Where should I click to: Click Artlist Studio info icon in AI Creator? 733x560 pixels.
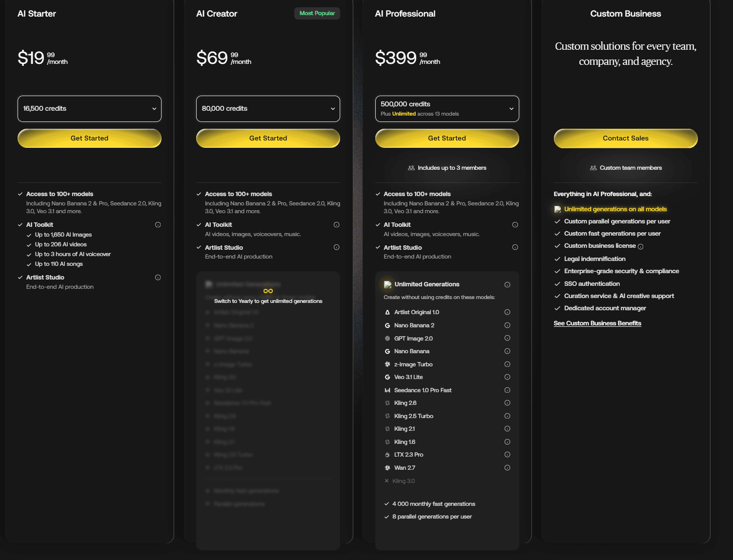(x=336, y=247)
